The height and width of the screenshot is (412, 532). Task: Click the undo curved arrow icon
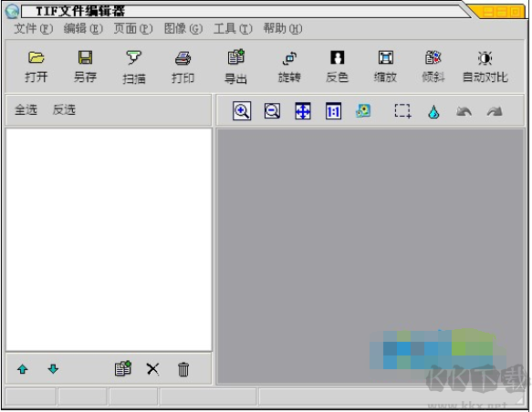pyautogui.click(x=464, y=111)
